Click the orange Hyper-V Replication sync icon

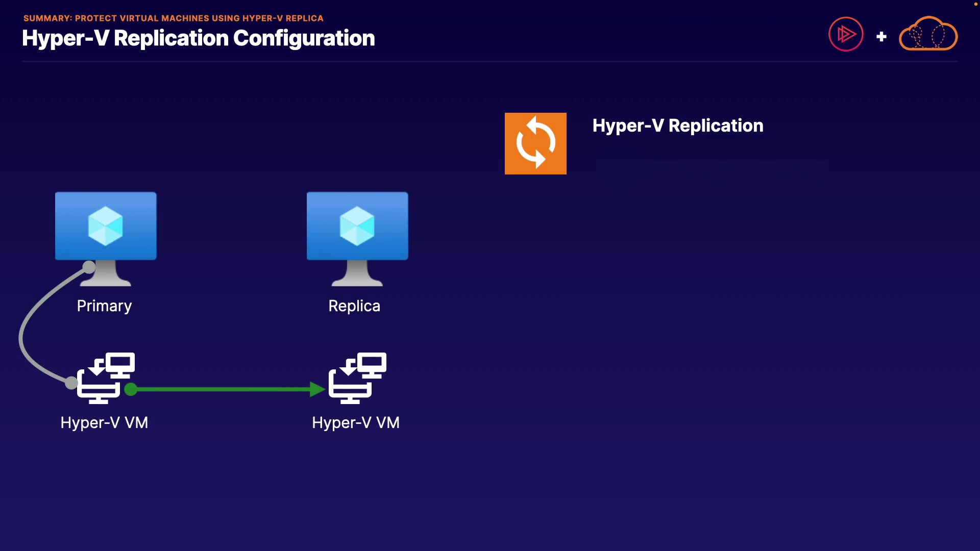535,143
